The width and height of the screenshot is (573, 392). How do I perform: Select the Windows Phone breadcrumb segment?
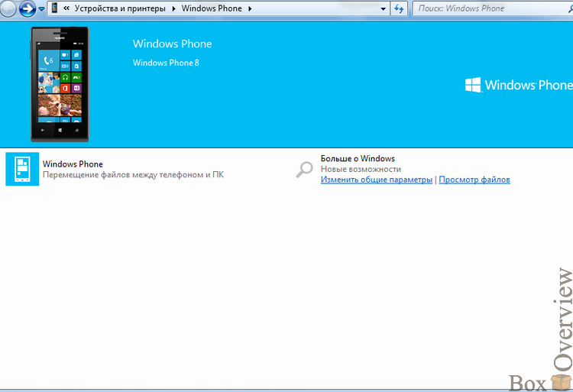click(212, 8)
